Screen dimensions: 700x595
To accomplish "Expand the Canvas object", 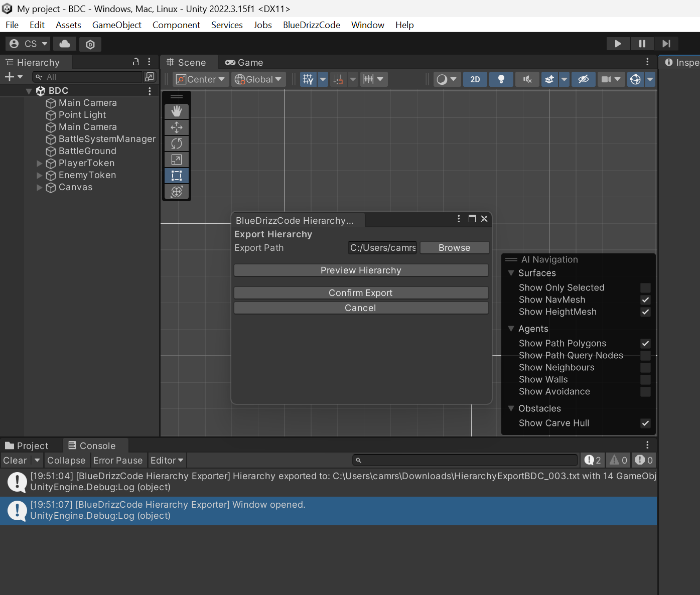I will click(x=40, y=187).
